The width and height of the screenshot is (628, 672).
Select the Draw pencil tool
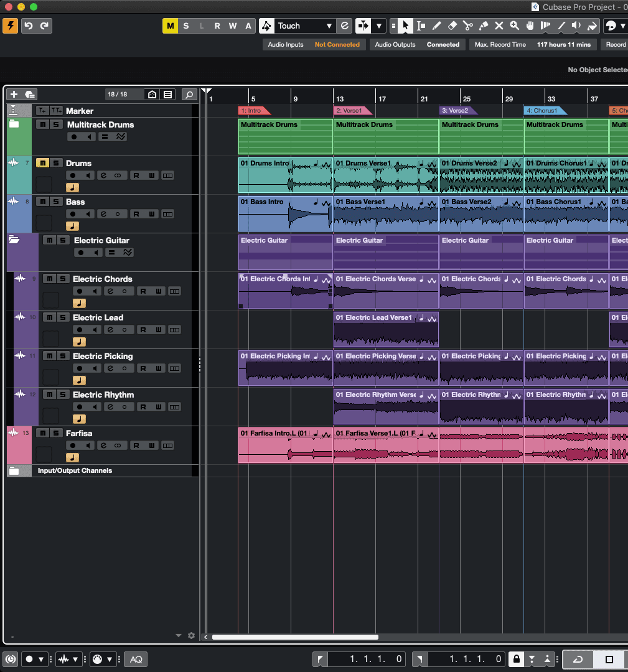(x=437, y=26)
